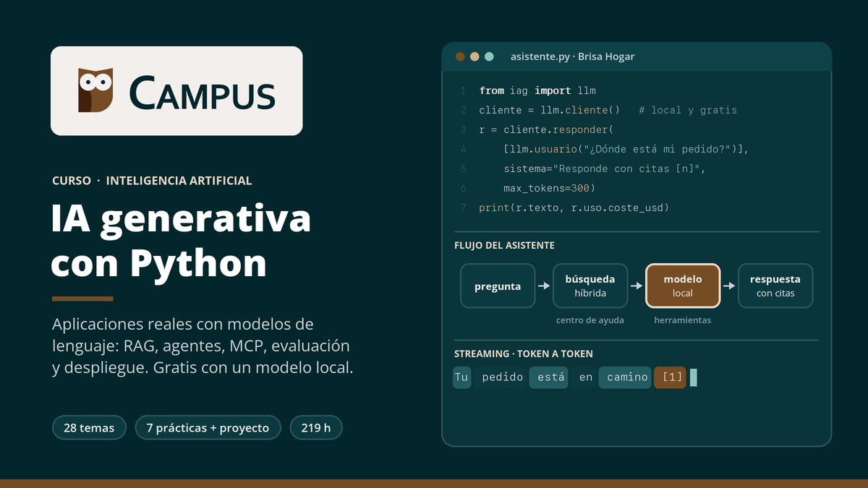Screen dimensions: 868x488
Task: Click the "CURSO · INTELIGENCIA ARTIFICIAL" label
Action: (x=152, y=181)
